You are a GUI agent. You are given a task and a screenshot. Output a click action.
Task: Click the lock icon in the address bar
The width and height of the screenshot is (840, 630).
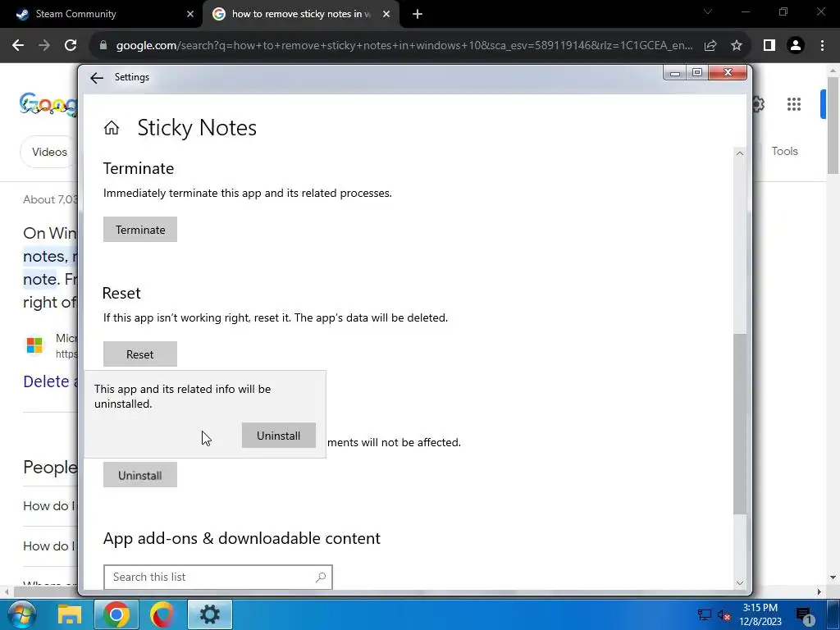click(x=103, y=46)
